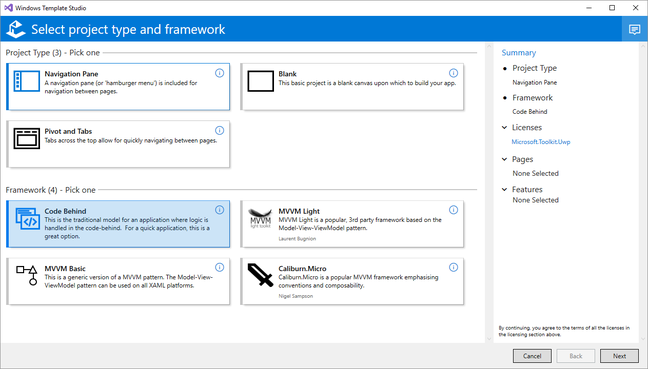This screenshot has height=369, width=648.
Task: Click the summary pane scrollbar down arrow
Action: pyautogui.click(x=643, y=339)
